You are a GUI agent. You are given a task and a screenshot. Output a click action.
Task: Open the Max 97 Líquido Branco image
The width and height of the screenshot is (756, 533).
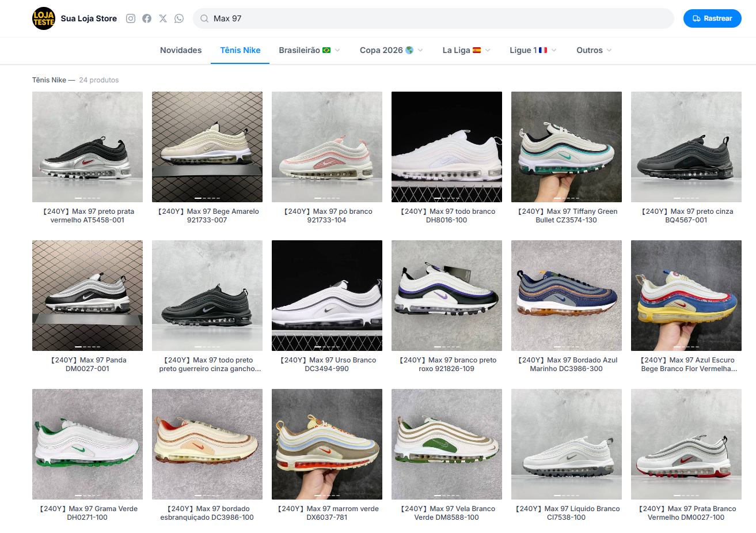[567, 444]
